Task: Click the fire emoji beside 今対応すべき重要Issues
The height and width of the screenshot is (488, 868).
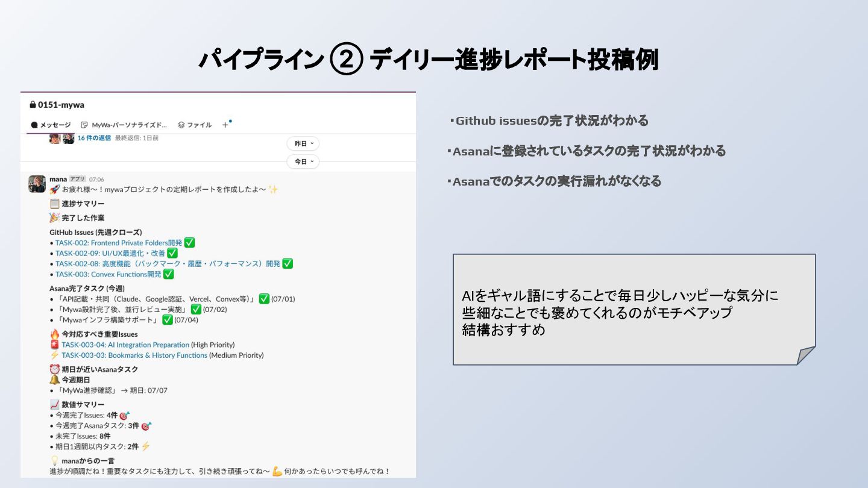Action: coord(54,334)
